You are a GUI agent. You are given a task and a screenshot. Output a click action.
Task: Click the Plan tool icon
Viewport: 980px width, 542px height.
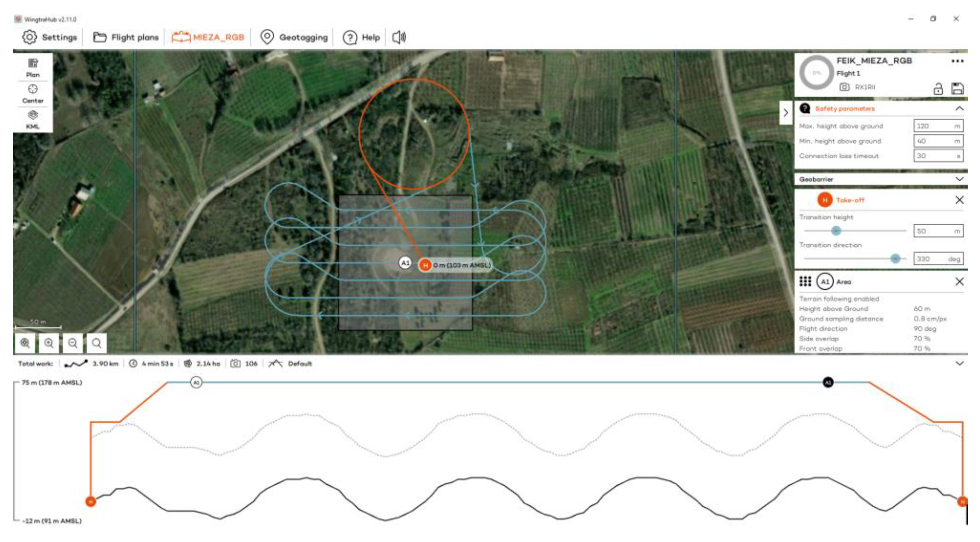pos(33,63)
